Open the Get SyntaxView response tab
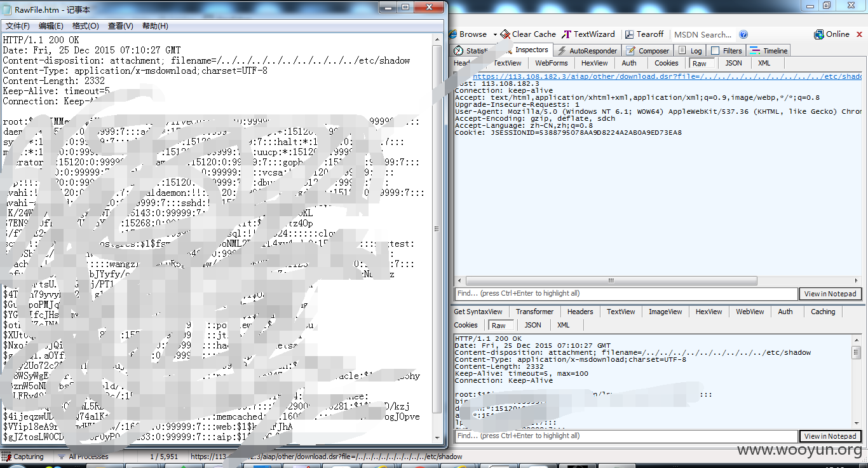868x468 pixels. pyautogui.click(x=478, y=312)
